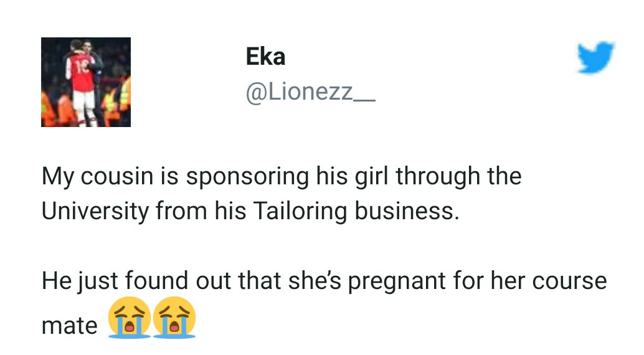Click the word 'Tailoring' in the tweet
Screen dimensions: 644x355
300,212
